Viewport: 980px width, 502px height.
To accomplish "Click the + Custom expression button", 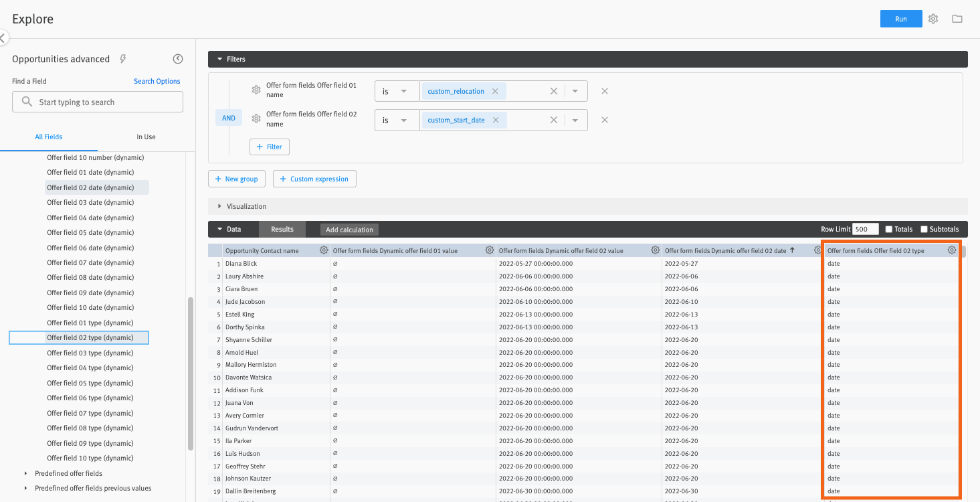I will pos(314,179).
